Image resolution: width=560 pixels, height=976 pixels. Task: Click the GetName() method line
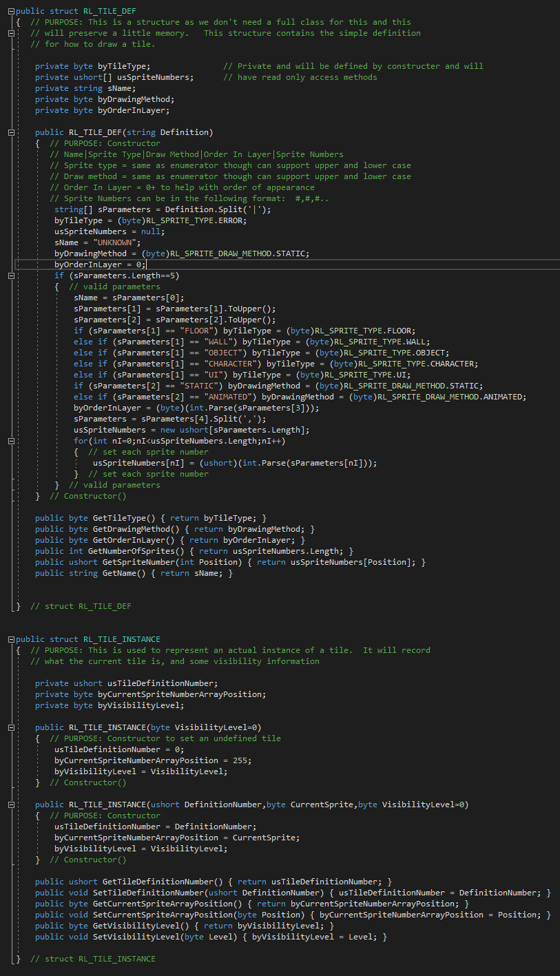tap(134, 573)
